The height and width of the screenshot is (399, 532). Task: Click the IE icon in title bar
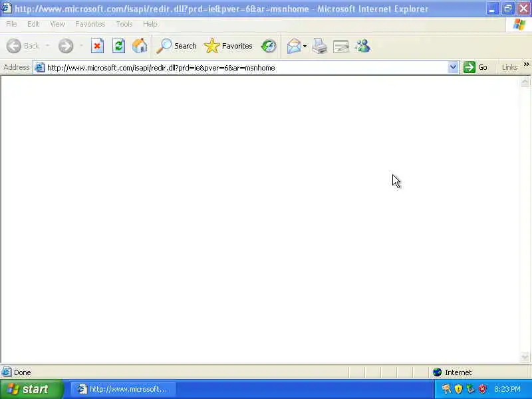(x=6, y=8)
